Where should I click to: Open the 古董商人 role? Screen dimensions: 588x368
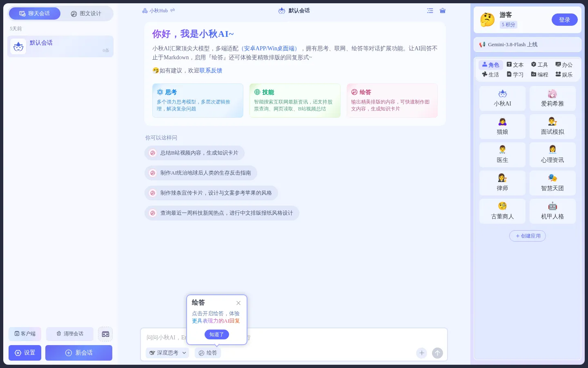pyautogui.click(x=502, y=211)
